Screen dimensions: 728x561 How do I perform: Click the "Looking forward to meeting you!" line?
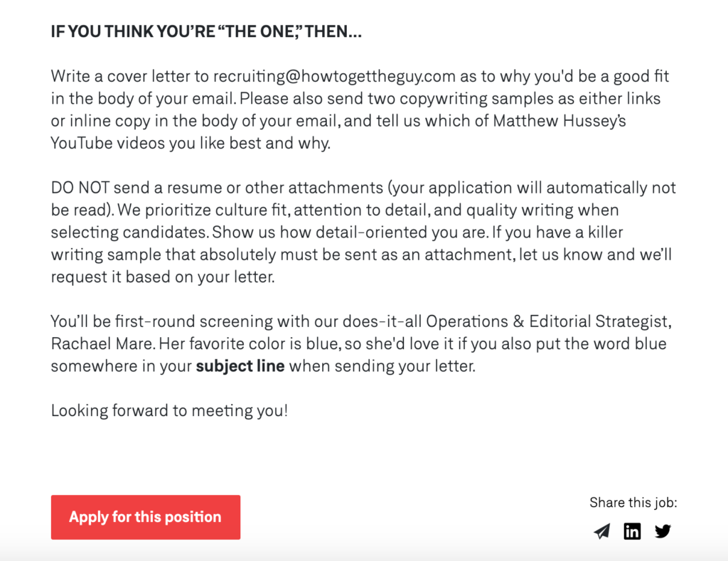click(x=169, y=410)
